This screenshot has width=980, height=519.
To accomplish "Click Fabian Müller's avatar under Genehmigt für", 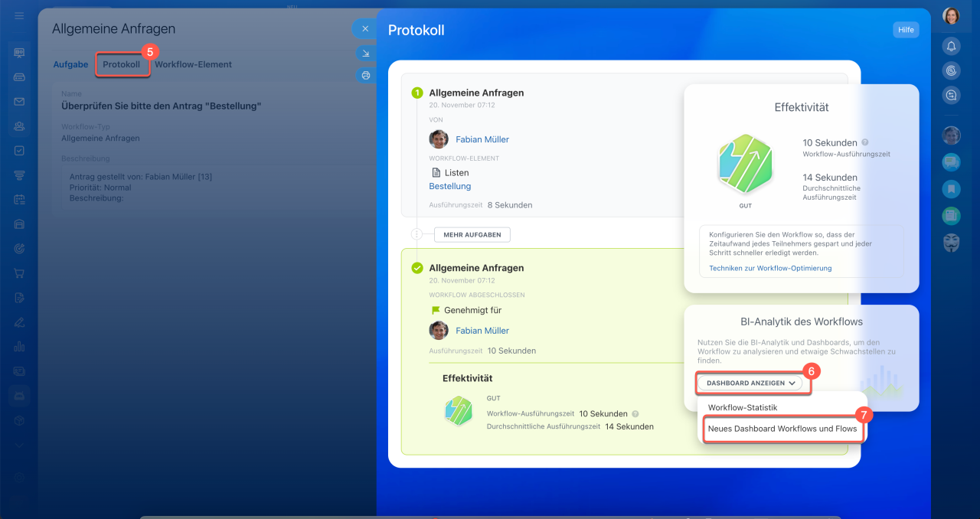I will (439, 331).
